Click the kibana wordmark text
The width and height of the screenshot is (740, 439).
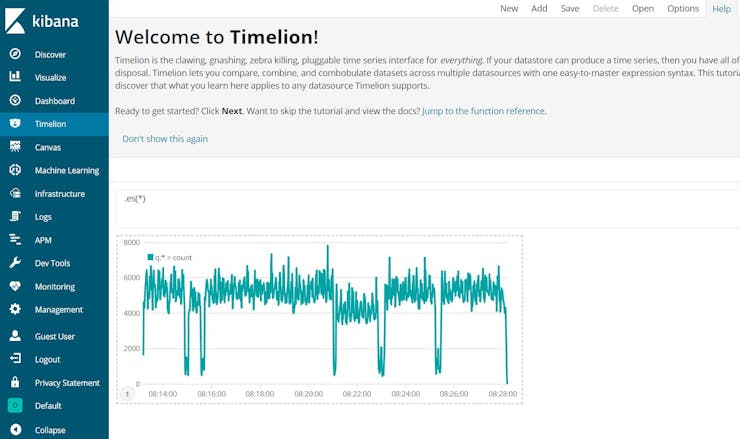pyautogui.click(x=55, y=21)
